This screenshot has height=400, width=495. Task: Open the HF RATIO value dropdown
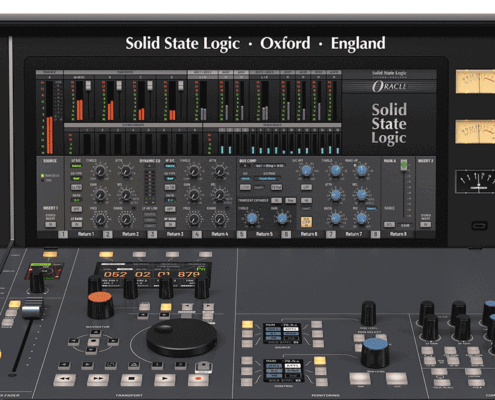(x=170, y=200)
